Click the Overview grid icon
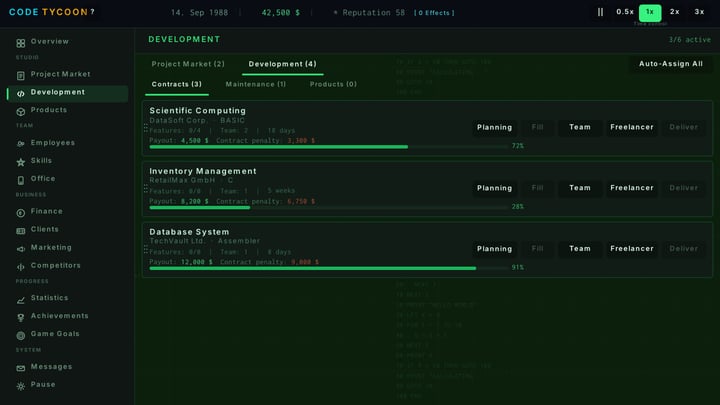 click(21, 43)
